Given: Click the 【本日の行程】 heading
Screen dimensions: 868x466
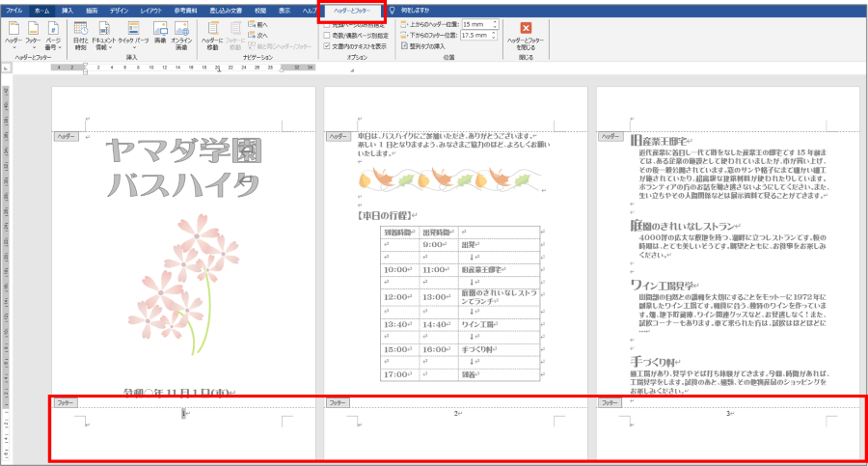Looking at the screenshot, I should point(385,215).
